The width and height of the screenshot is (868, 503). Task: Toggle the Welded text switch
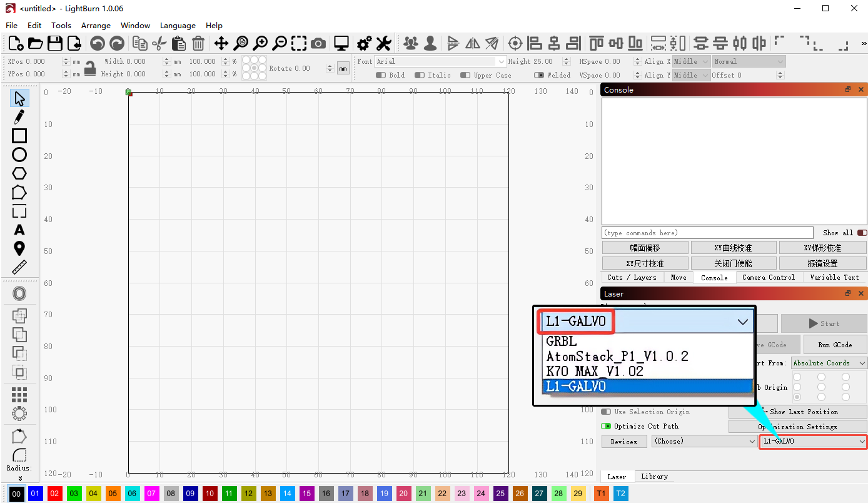539,75
